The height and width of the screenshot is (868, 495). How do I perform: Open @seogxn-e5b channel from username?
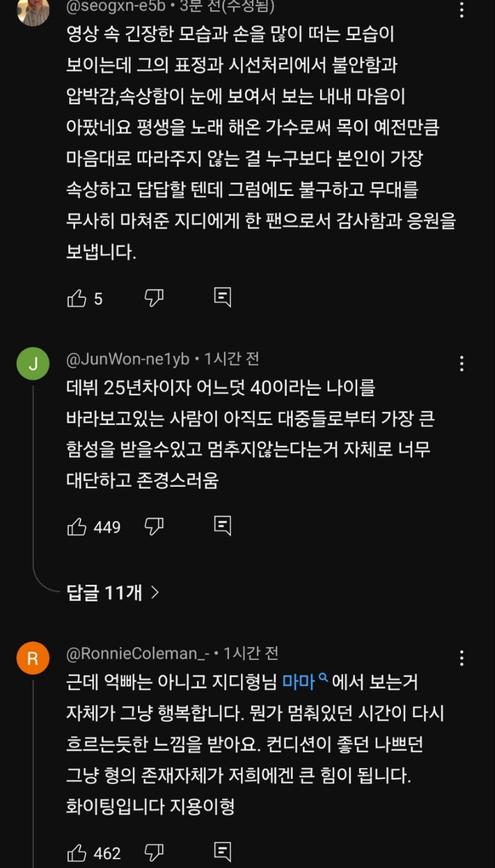(x=116, y=7)
